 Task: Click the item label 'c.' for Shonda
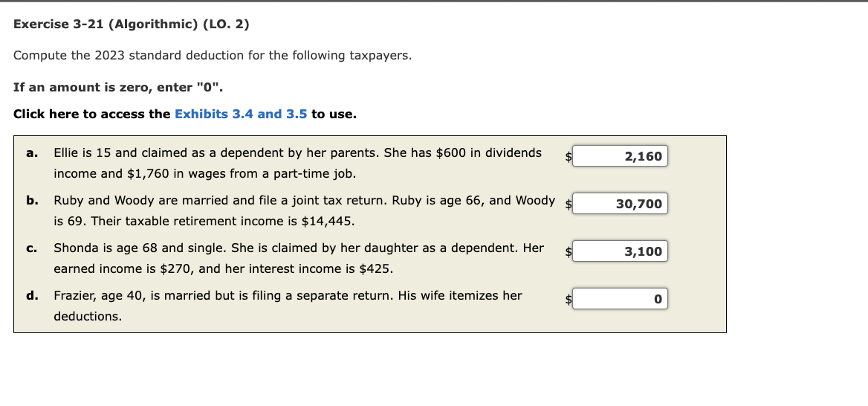32,248
